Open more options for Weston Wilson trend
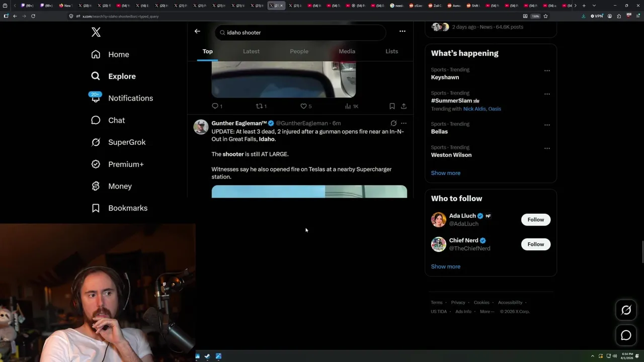This screenshot has width=644, height=362. 547,148
